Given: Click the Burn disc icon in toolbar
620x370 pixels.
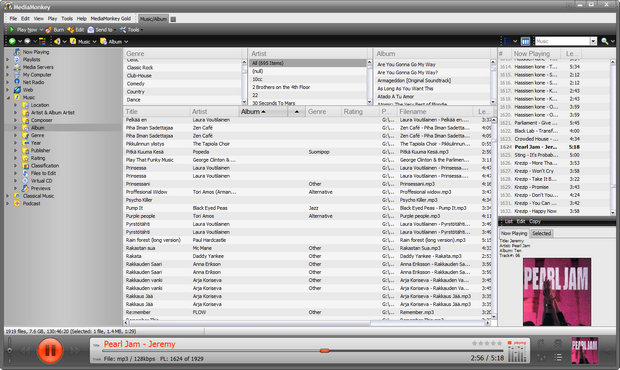Looking at the screenshot, I should (x=49, y=30).
